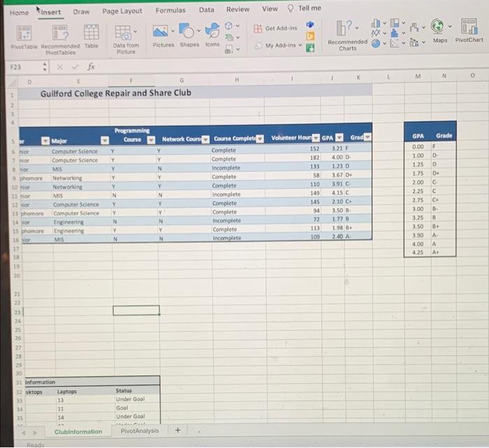489x448 pixels.
Task: Click the Hierarchy chart icon
Action: 395,23
